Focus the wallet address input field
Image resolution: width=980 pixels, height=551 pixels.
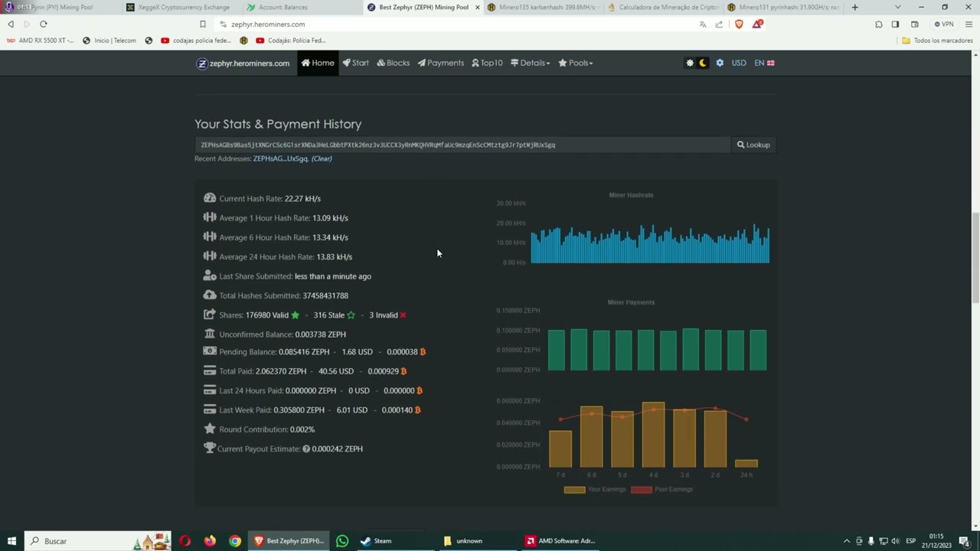tap(462, 145)
